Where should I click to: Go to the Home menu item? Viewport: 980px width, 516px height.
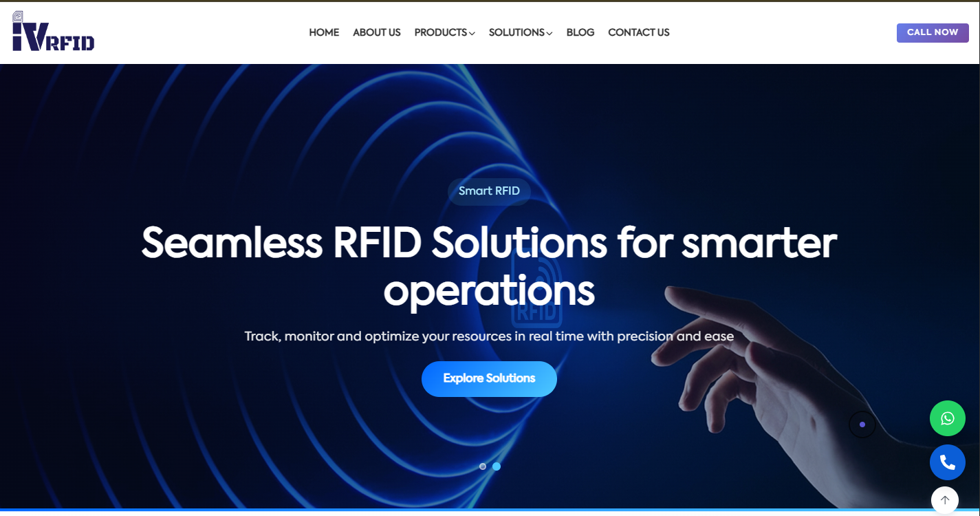[324, 32]
